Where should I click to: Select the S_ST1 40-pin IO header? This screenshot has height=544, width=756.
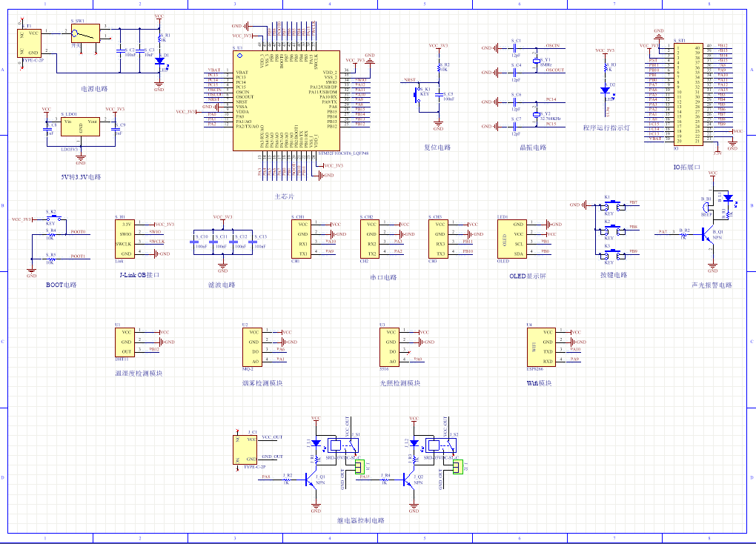689,93
